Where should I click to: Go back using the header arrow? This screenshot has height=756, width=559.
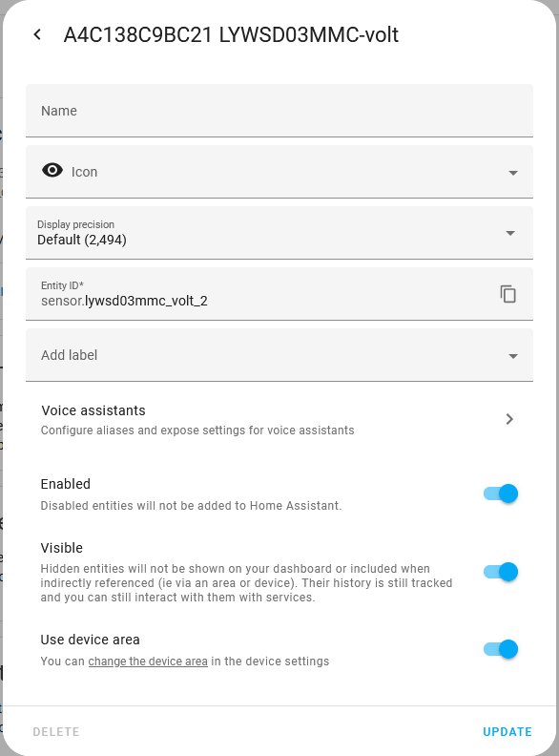(x=37, y=34)
